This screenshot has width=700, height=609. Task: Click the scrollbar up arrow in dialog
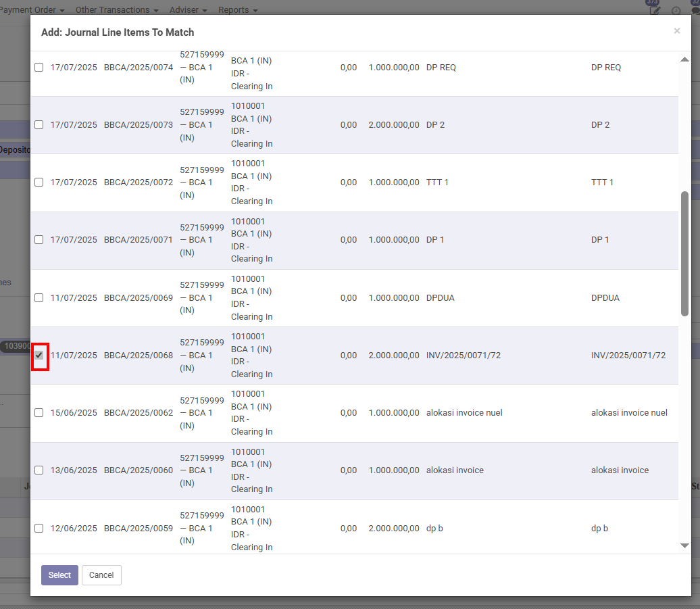point(684,60)
